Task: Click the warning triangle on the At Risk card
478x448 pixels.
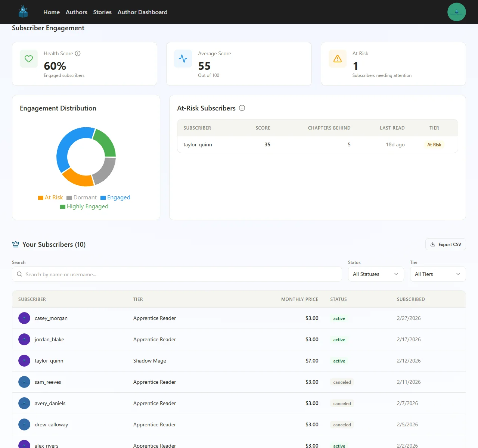Action: coord(337,59)
